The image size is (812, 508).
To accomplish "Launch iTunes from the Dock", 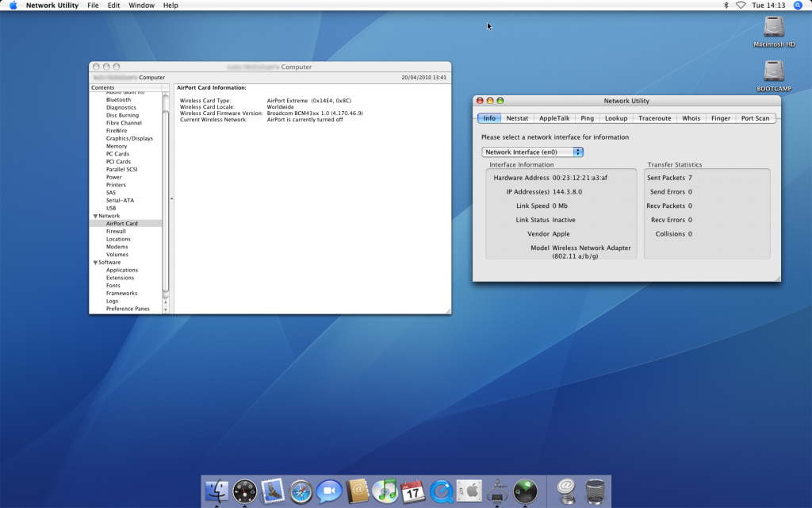I will point(385,491).
